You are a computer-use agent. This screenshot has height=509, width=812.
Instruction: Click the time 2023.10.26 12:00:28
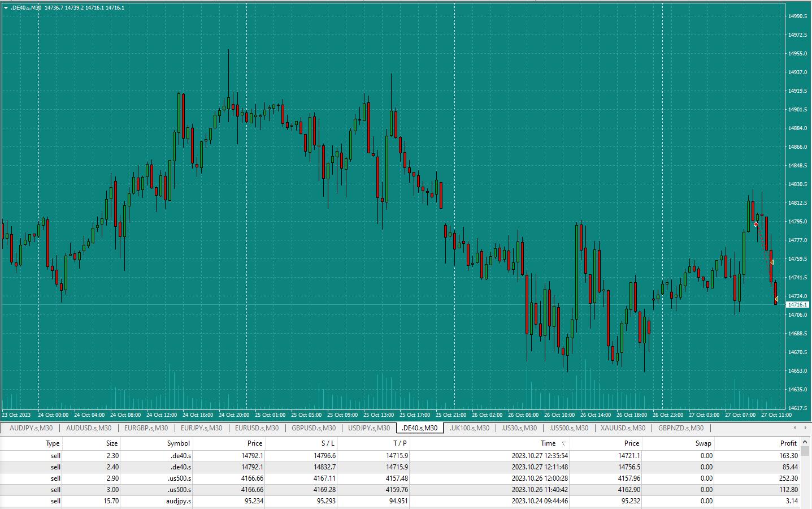pyautogui.click(x=540, y=478)
